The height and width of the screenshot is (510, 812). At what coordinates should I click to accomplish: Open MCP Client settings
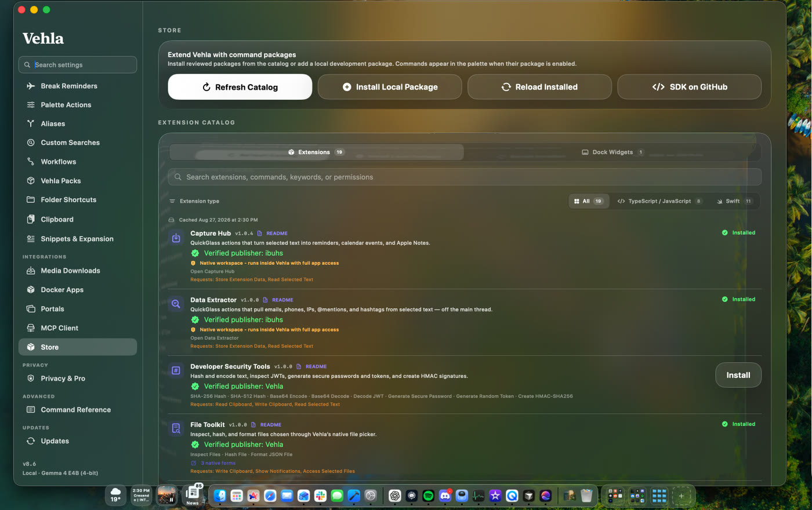pyautogui.click(x=78, y=328)
